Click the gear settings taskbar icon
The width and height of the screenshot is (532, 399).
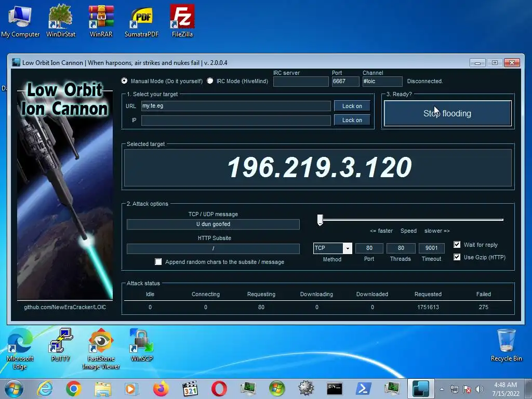tap(305, 389)
